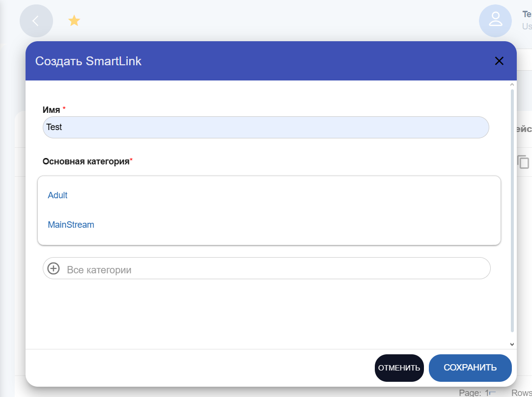Close the Создать SmartLink dialog
This screenshot has width=532, height=397.
[x=499, y=61]
